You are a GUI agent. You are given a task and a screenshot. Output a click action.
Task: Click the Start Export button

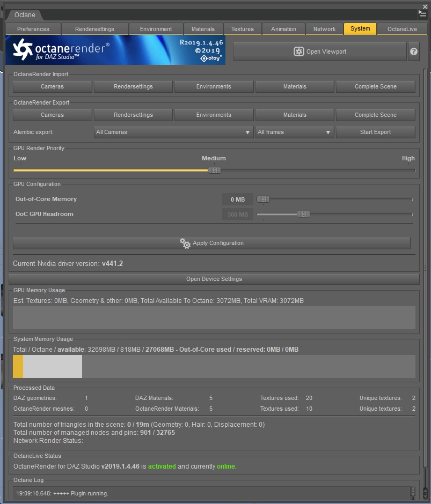click(x=376, y=132)
